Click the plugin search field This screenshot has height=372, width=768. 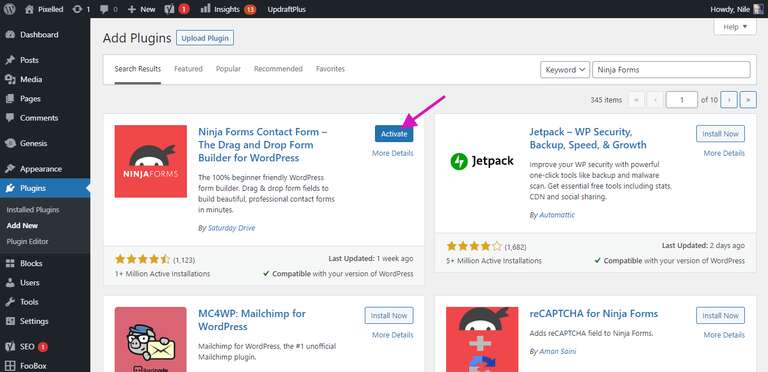point(671,70)
